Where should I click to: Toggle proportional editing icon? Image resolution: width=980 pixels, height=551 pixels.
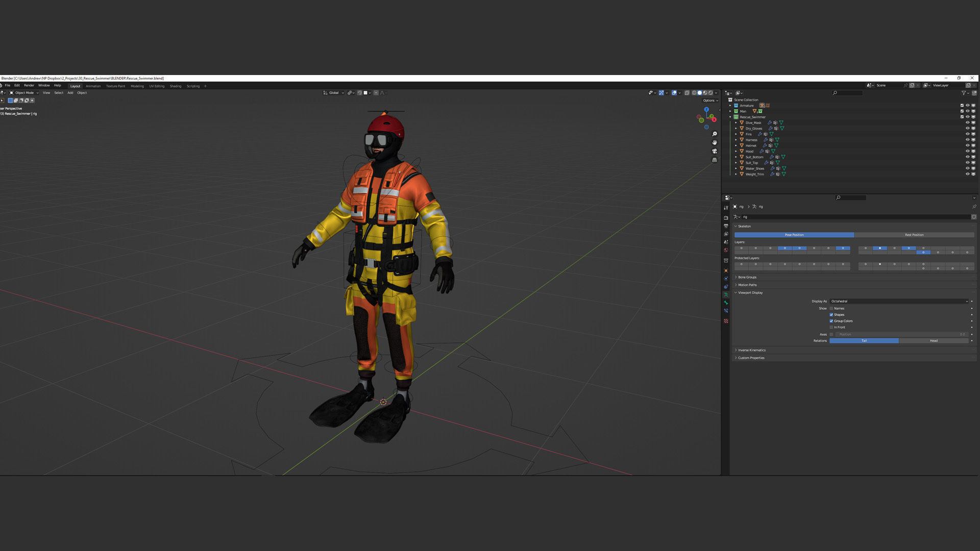(376, 93)
